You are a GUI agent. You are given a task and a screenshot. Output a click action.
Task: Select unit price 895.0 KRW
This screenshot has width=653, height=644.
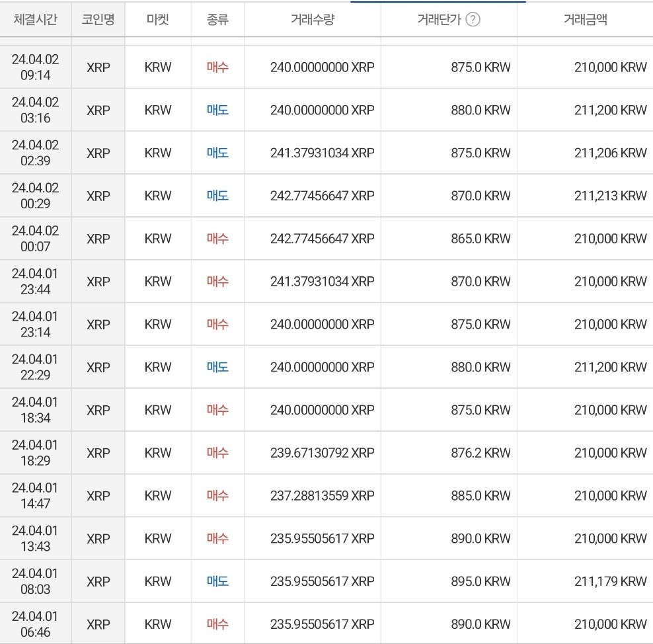(480, 581)
